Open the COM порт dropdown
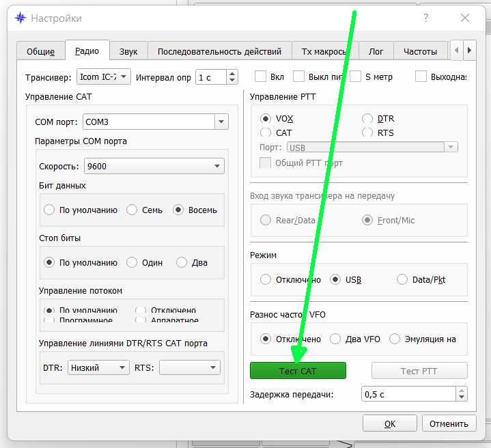491x448 pixels. (x=221, y=122)
